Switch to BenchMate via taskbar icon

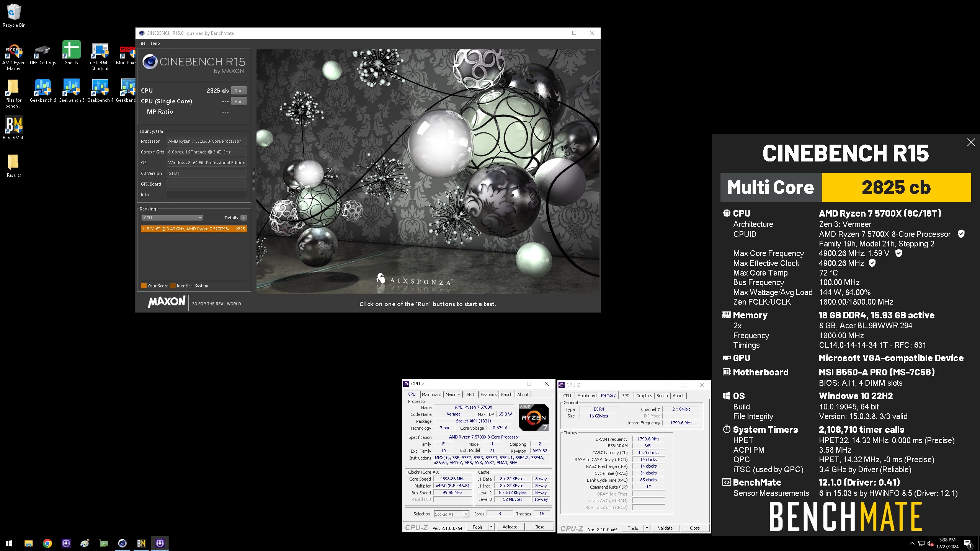coord(141,543)
